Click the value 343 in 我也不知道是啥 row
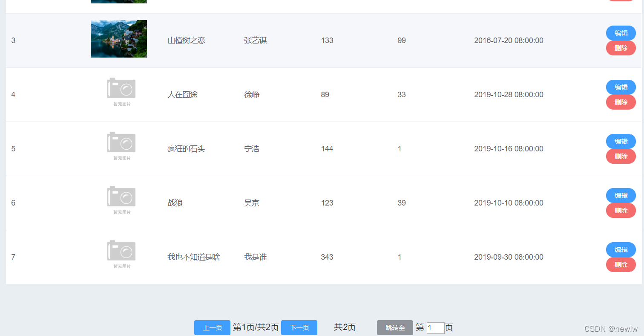 pyautogui.click(x=327, y=257)
